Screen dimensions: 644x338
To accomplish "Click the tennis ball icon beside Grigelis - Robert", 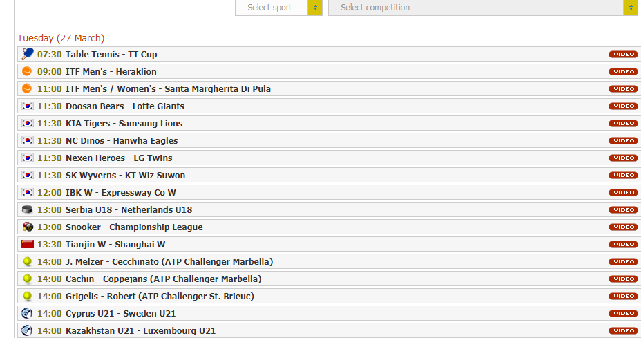I will point(28,296).
